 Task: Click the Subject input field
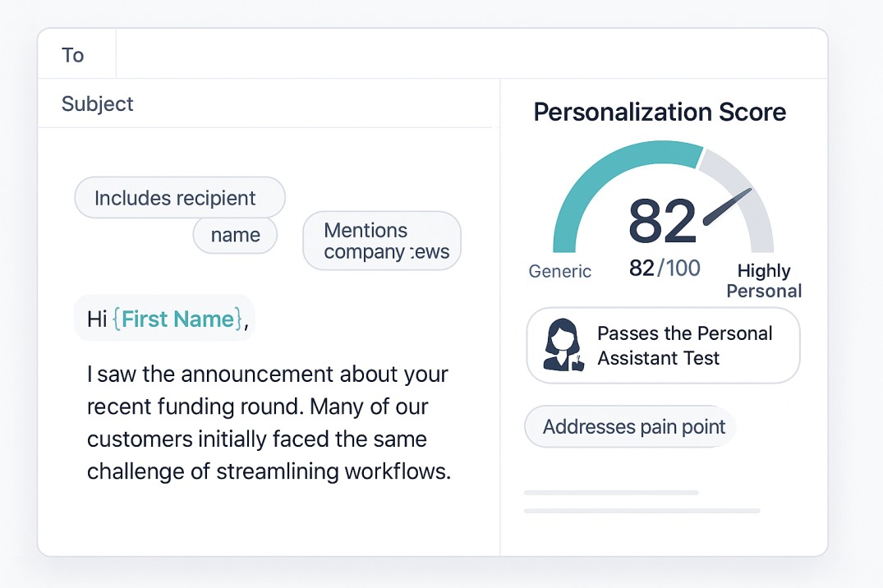[312, 104]
